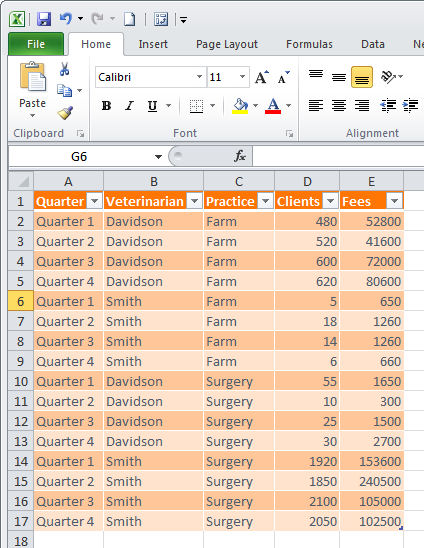This screenshot has height=548, width=424.
Task: Open the File tab
Action: click(x=36, y=44)
